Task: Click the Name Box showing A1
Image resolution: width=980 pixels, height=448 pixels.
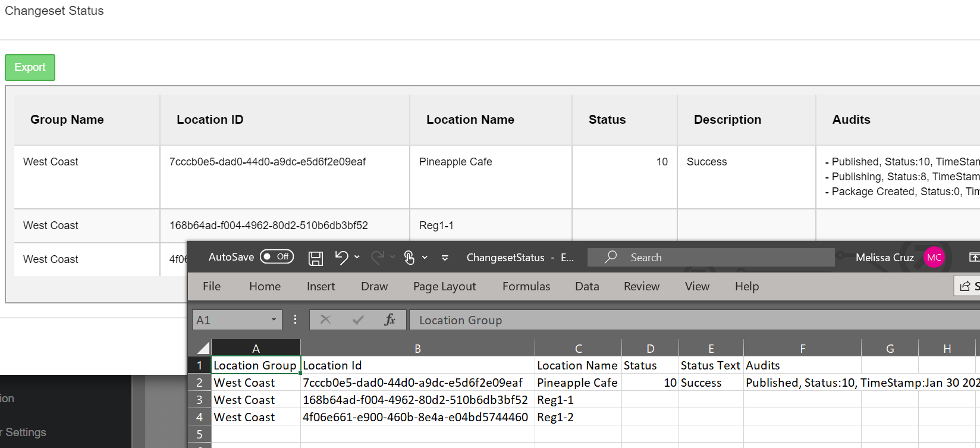Action: point(237,320)
